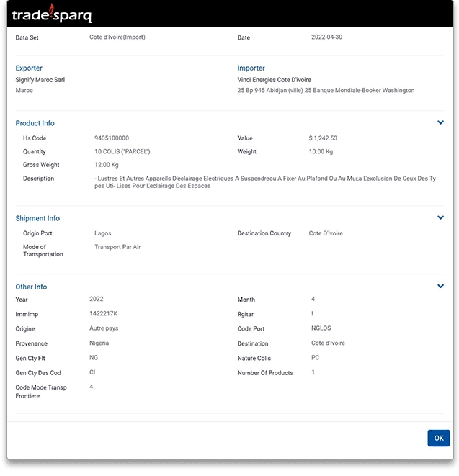Click Gen Cty Flt value NG

tap(94, 358)
